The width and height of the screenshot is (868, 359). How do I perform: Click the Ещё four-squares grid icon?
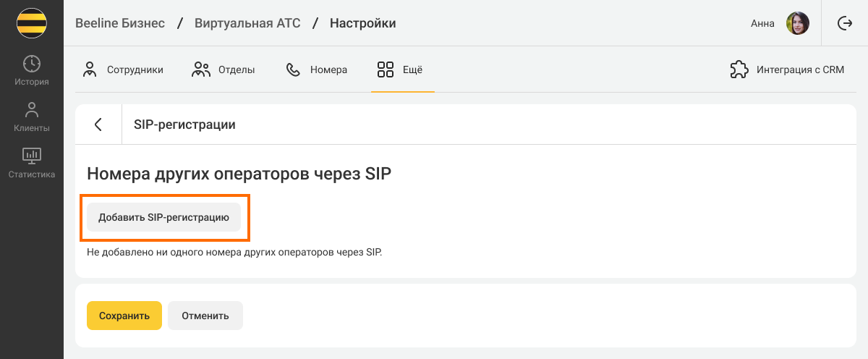pos(386,69)
